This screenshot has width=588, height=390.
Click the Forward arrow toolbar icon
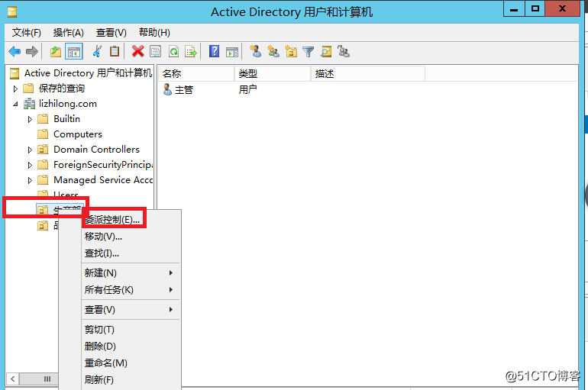click(32, 51)
